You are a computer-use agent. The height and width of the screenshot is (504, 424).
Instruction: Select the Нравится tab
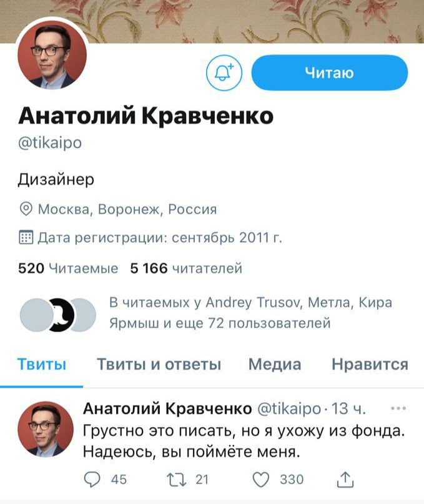(x=370, y=364)
